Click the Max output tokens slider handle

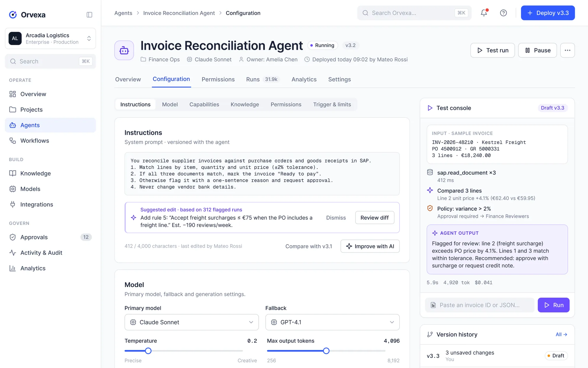tap(326, 351)
